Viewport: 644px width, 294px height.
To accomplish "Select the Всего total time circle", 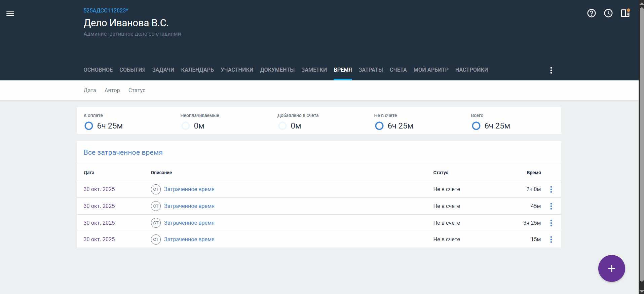I will click(476, 126).
